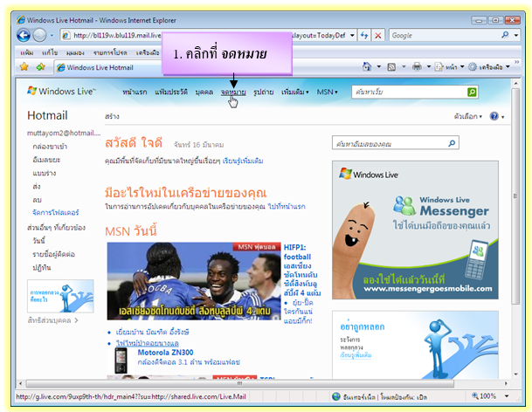Go to หน้าแรก in Windows Live navigation

(x=135, y=92)
